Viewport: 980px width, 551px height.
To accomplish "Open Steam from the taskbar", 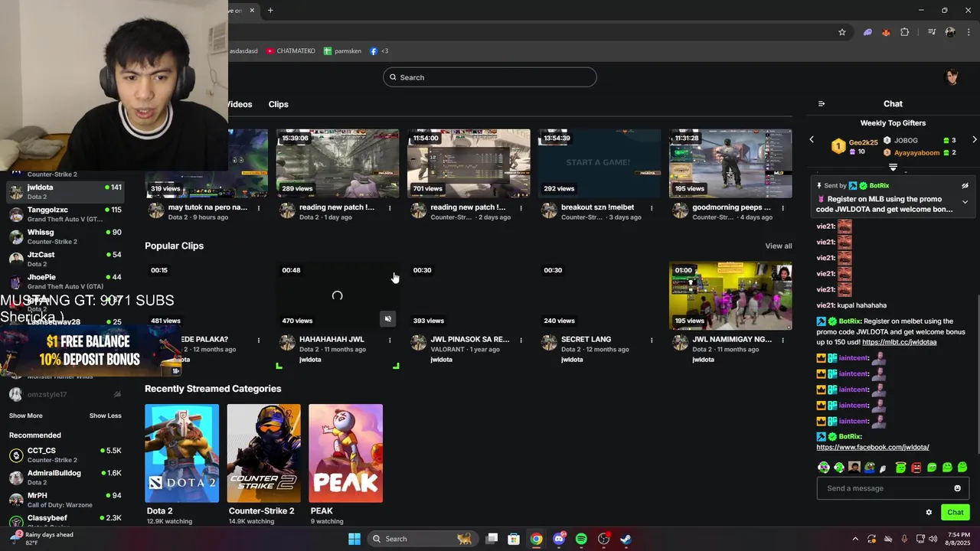I will pos(626,539).
